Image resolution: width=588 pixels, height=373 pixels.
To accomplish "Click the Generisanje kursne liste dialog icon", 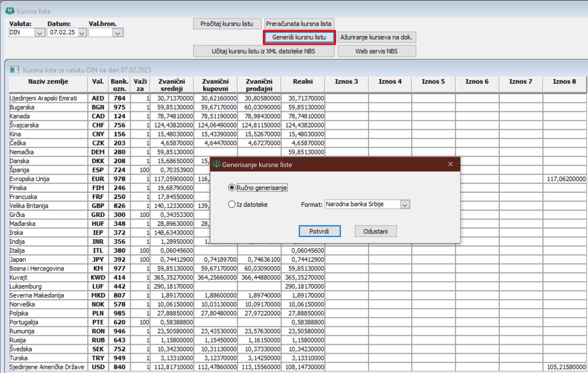I will point(216,164).
